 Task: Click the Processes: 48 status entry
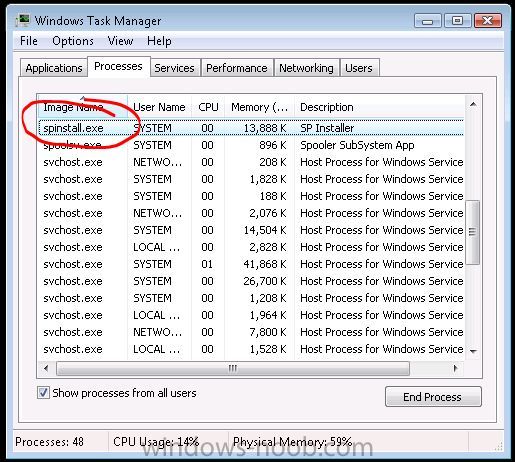pyautogui.click(x=49, y=442)
